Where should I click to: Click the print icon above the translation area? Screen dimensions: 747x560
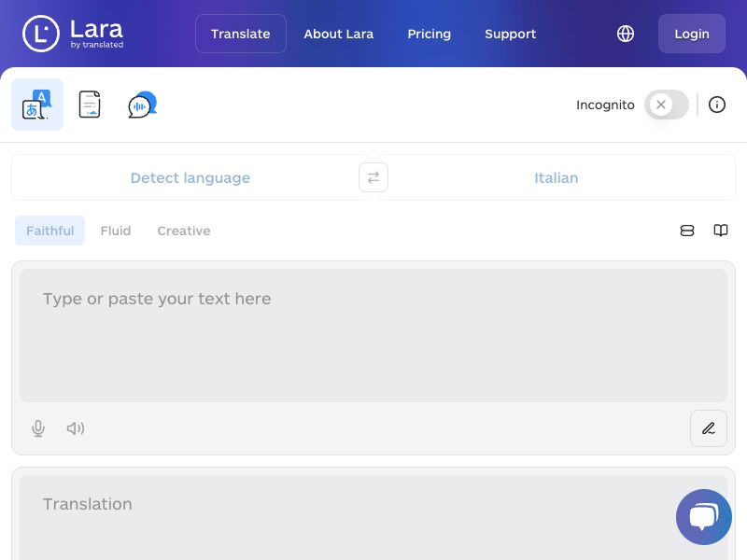point(687,231)
